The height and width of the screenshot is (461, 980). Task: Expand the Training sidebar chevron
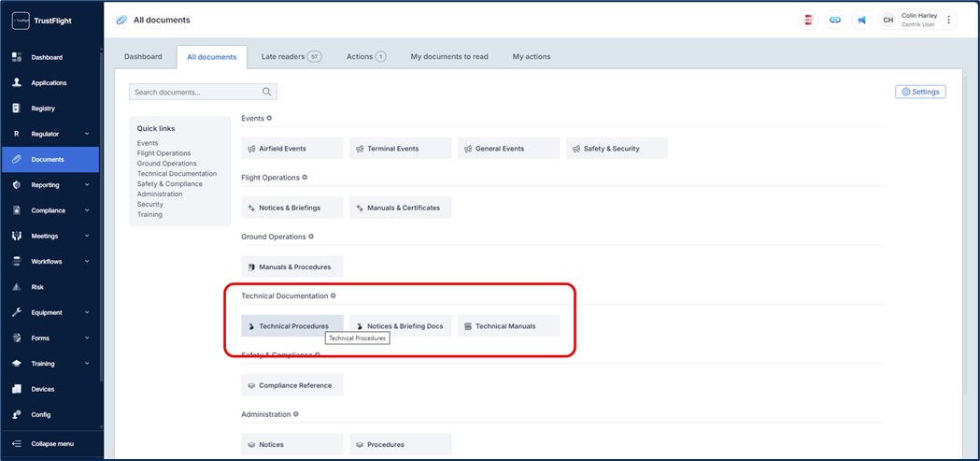tap(87, 364)
